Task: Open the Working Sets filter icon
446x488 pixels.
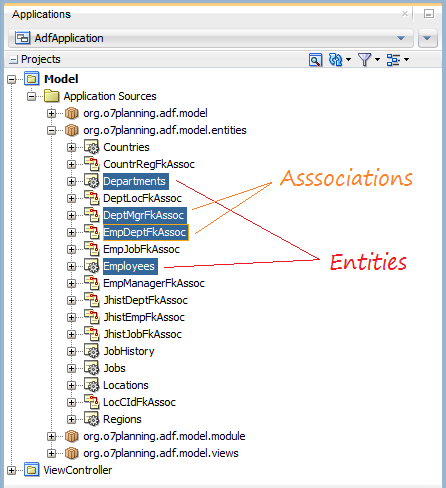Action: 364,60
